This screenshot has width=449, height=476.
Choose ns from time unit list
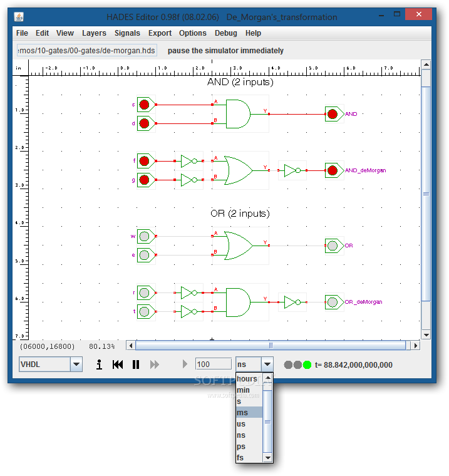[x=249, y=435]
